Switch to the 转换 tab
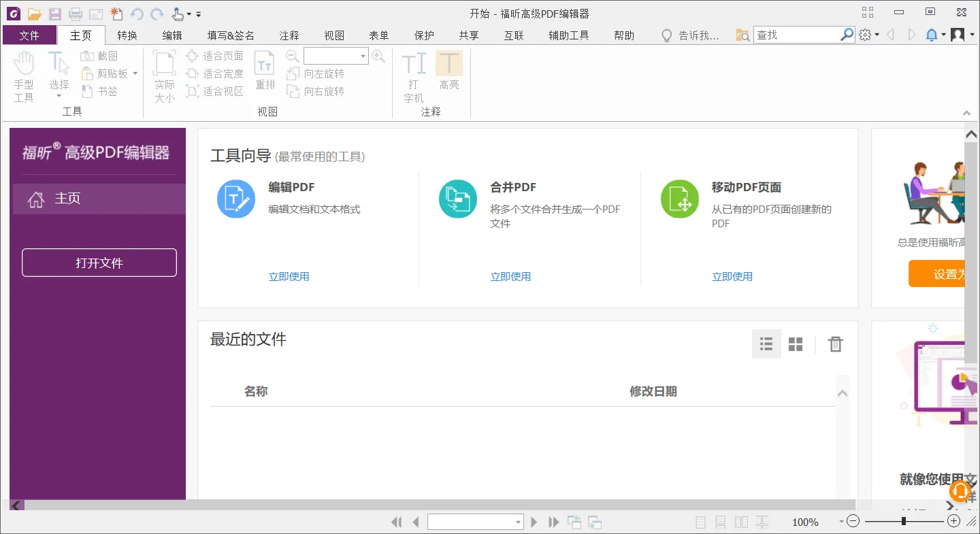980x534 pixels. tap(127, 35)
